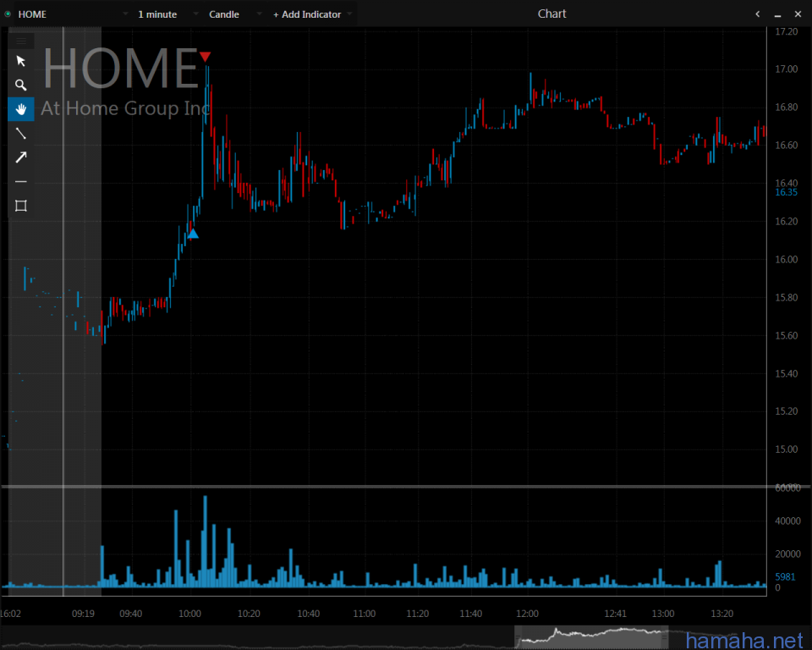812x650 pixels.
Task: Open the HOME symbol dropdown
Action: pos(125,14)
